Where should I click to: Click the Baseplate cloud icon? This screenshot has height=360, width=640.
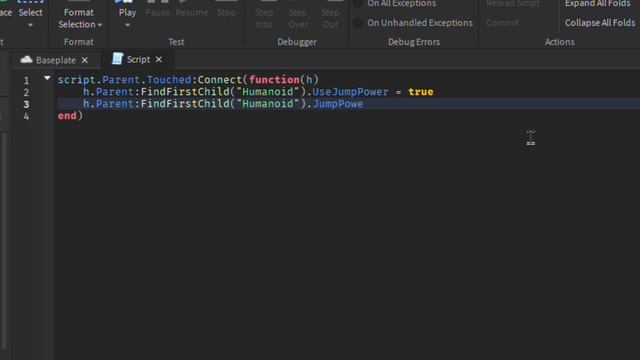coord(27,60)
